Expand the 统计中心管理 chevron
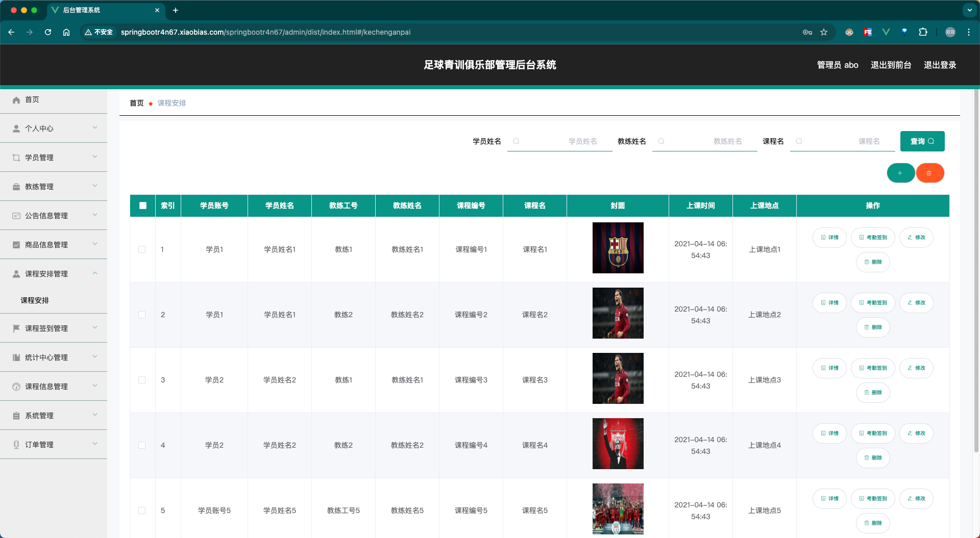The image size is (980, 538). (95, 356)
